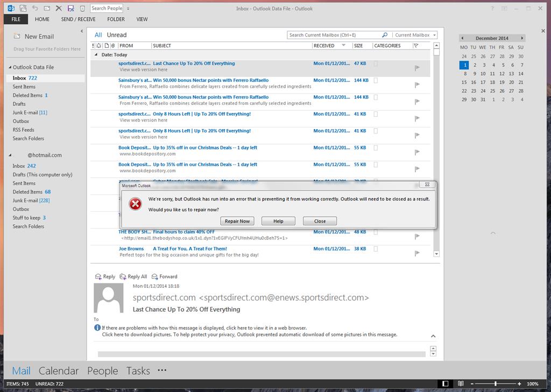The image size is (551, 392).
Task: Click the Send/Receive All Folders quick access icon
Action: coord(23,8)
